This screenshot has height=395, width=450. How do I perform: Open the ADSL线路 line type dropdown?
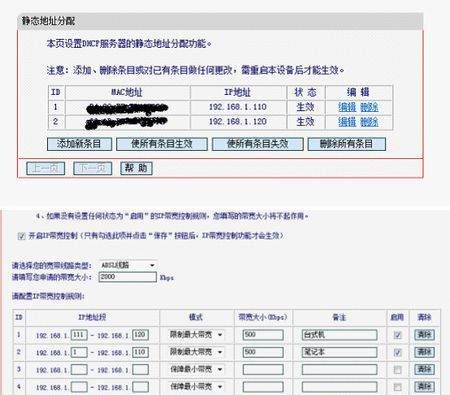click(x=128, y=265)
